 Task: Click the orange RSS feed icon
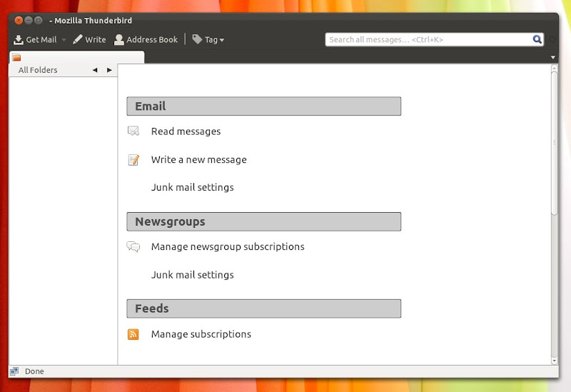(x=133, y=334)
